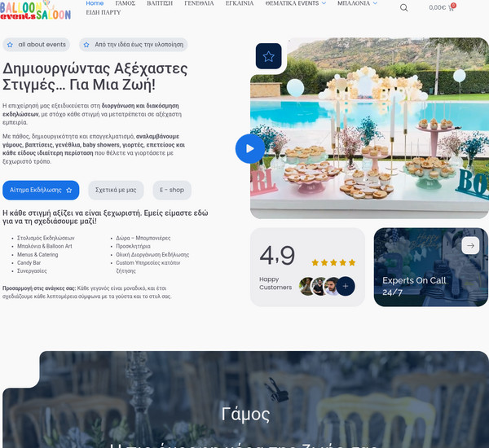
Task: Click Σχετικά με μας button
Action: 116,190
